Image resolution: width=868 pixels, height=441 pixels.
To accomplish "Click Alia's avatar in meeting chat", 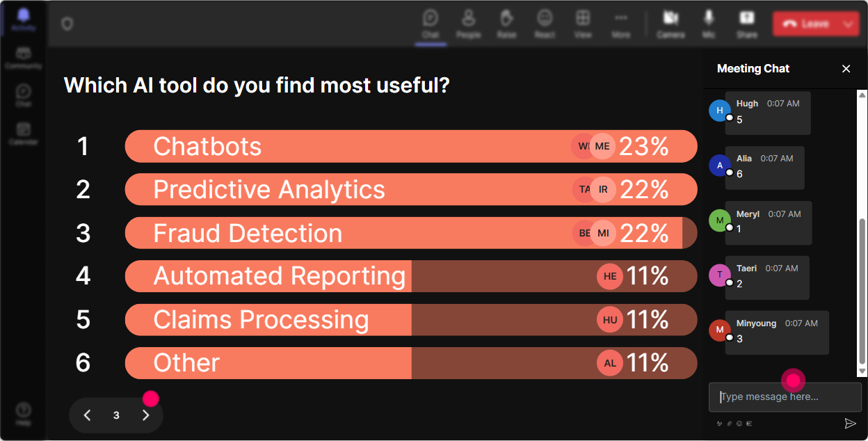I will coord(720,166).
